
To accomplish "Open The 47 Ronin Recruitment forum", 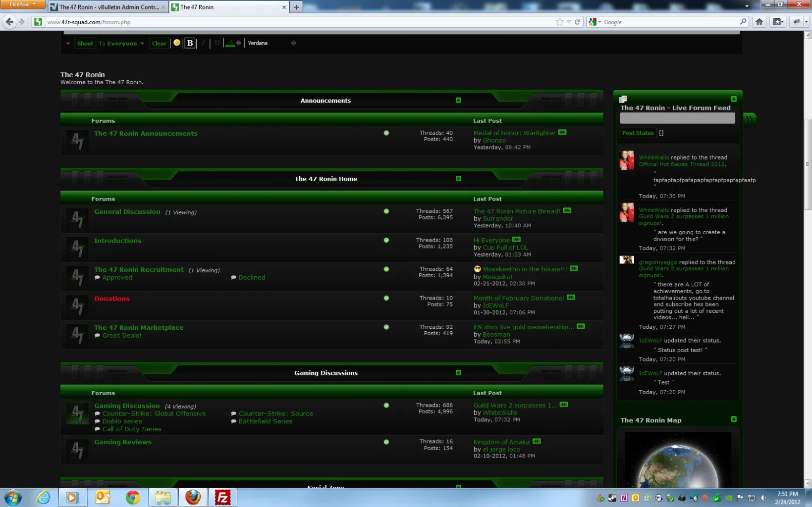I will (139, 269).
